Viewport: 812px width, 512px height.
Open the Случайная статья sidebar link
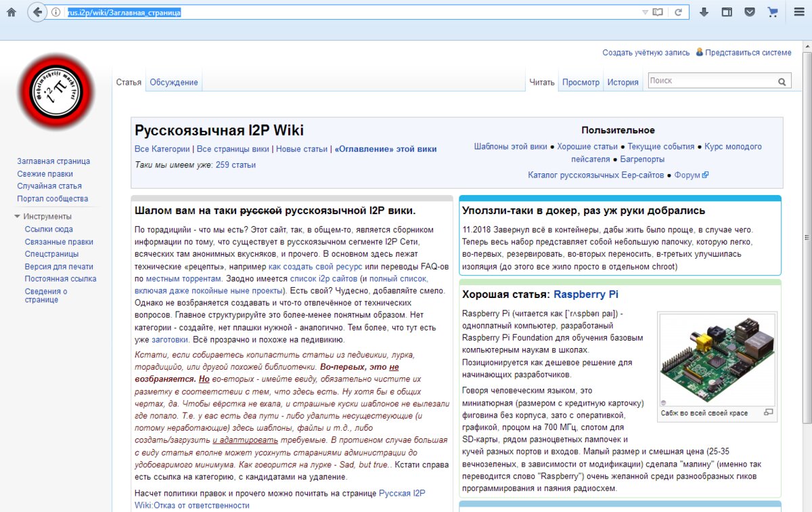(49, 186)
